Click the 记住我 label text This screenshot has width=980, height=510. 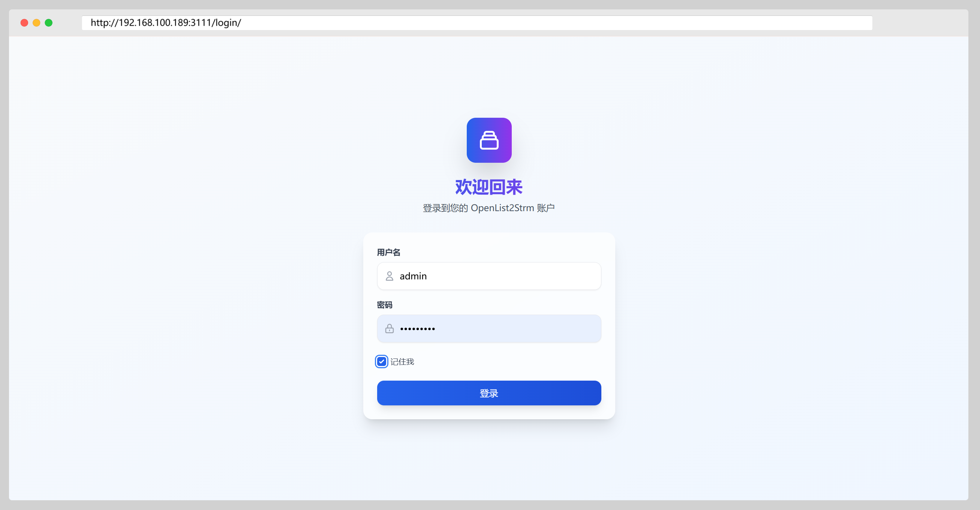(x=402, y=361)
